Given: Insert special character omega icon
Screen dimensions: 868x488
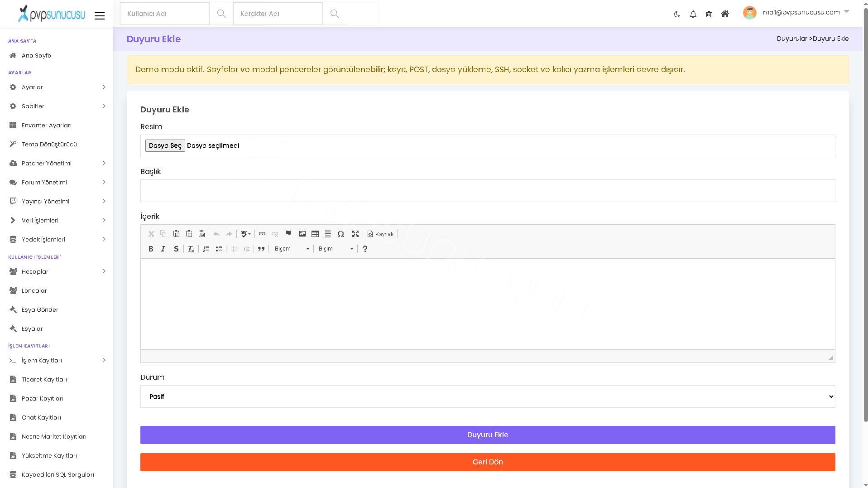Looking at the screenshot, I should pos(340,234).
